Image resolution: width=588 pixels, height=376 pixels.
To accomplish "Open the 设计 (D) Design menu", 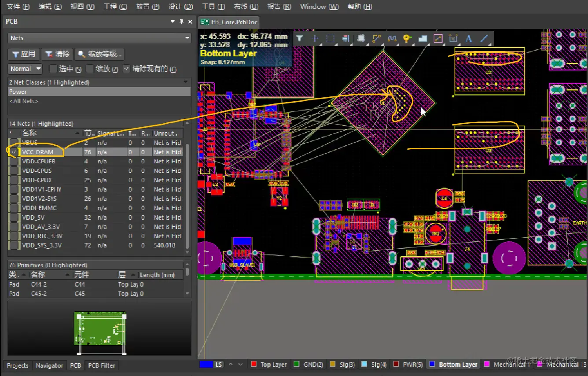I will coord(181,7).
